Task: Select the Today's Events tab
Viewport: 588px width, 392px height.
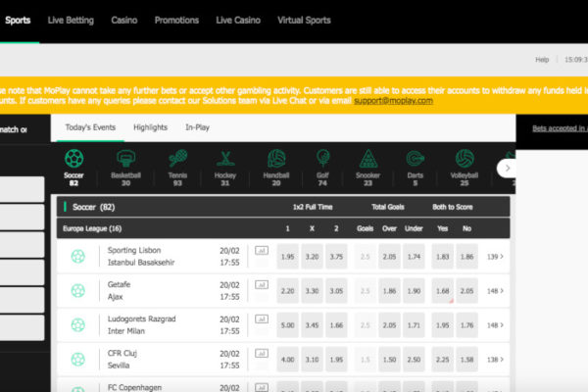Action: [x=90, y=127]
